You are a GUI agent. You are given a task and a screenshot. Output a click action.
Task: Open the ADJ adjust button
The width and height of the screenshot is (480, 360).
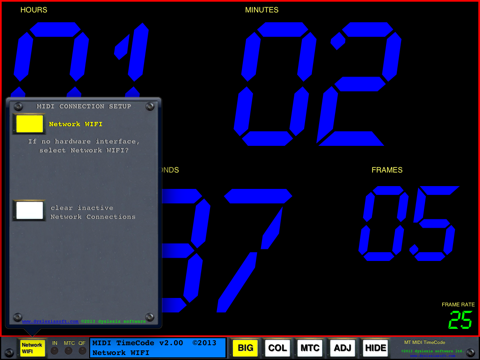click(x=342, y=348)
